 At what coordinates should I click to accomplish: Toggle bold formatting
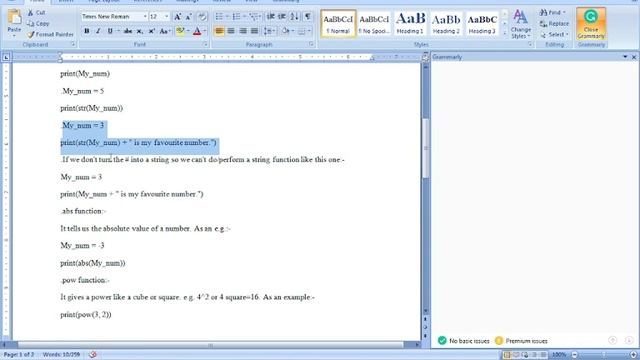[x=87, y=31]
